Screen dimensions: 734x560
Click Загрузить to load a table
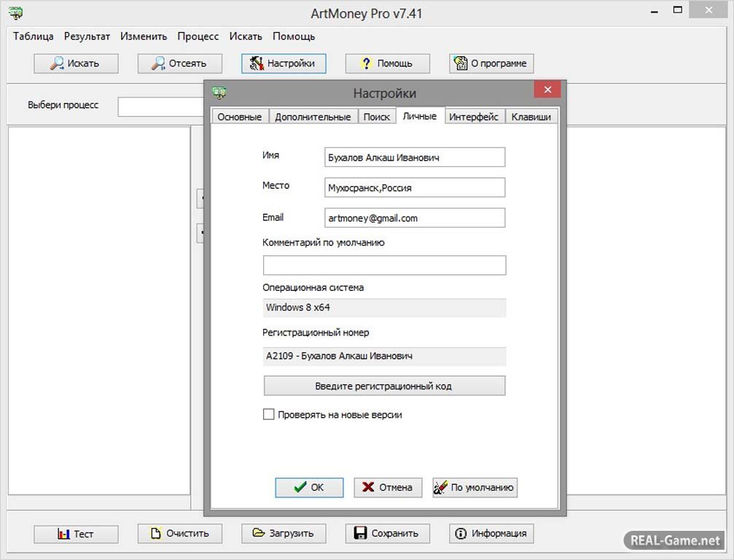coord(284,534)
